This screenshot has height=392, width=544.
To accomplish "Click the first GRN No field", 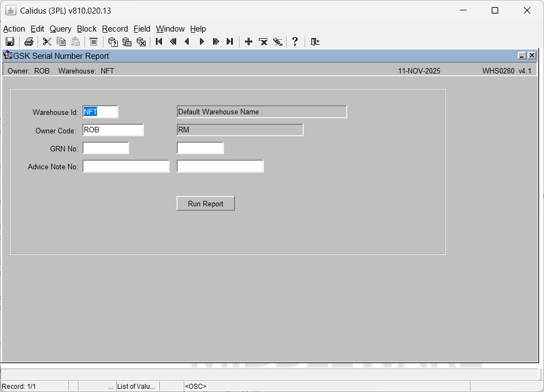I will [x=106, y=148].
